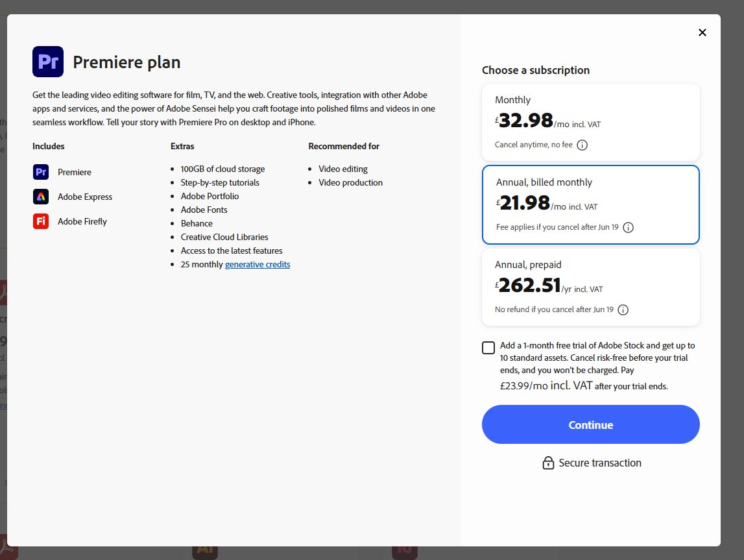744x560 pixels.
Task: Click Adobe Portfolio in Extras list
Action: coord(210,196)
